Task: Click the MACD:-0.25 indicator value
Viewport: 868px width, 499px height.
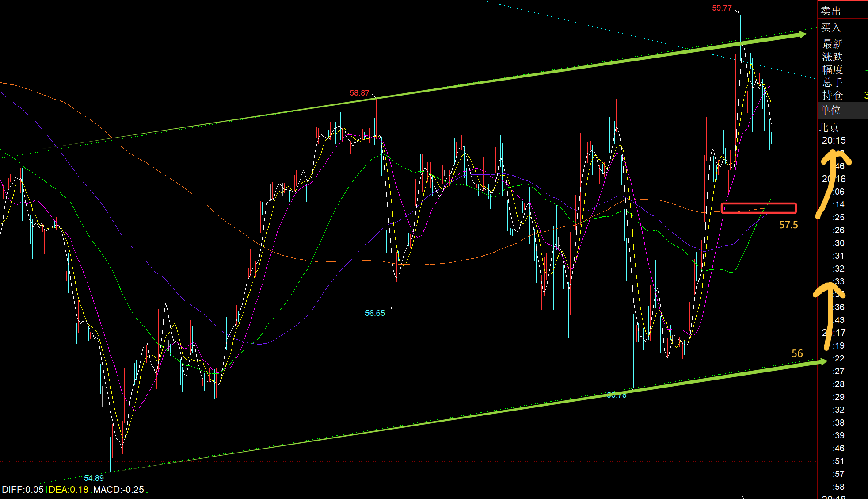Action: (x=119, y=490)
